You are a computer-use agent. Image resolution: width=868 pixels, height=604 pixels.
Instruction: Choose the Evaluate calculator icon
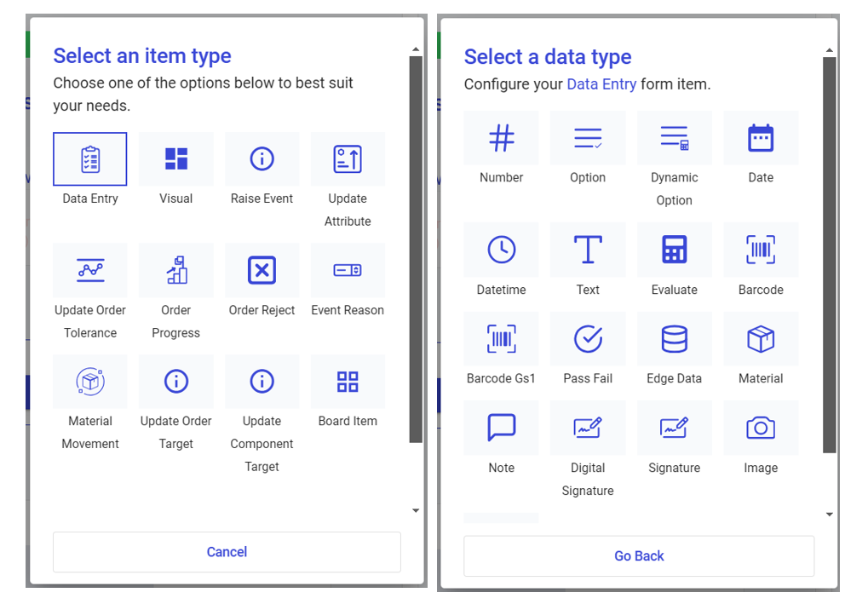click(674, 250)
